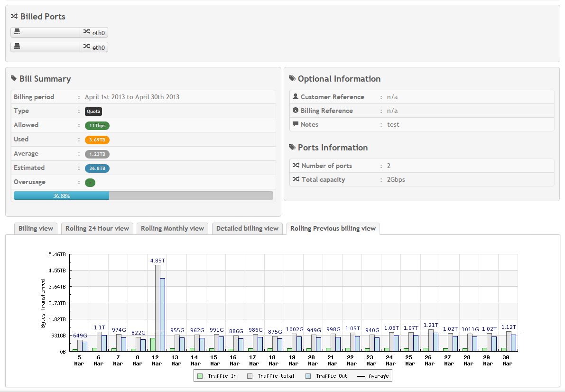Select the Rolling Monthly view tab
Screen dimensions: 565x392
coord(172,228)
